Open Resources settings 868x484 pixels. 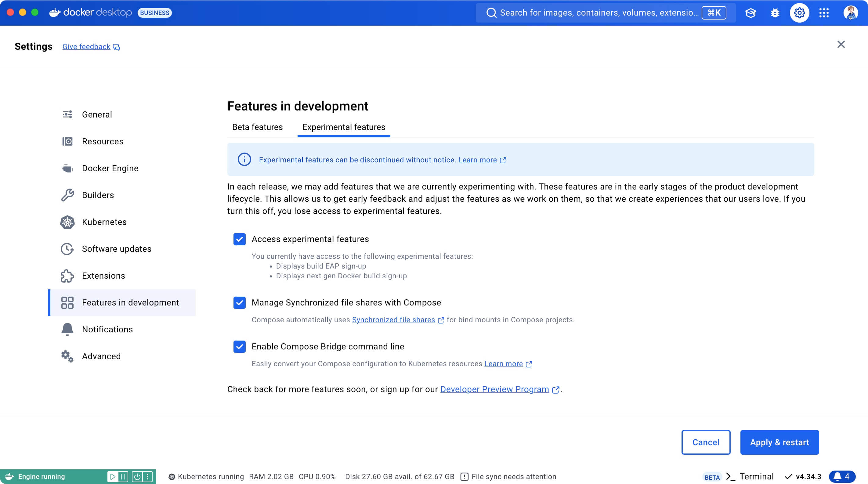[122, 142]
